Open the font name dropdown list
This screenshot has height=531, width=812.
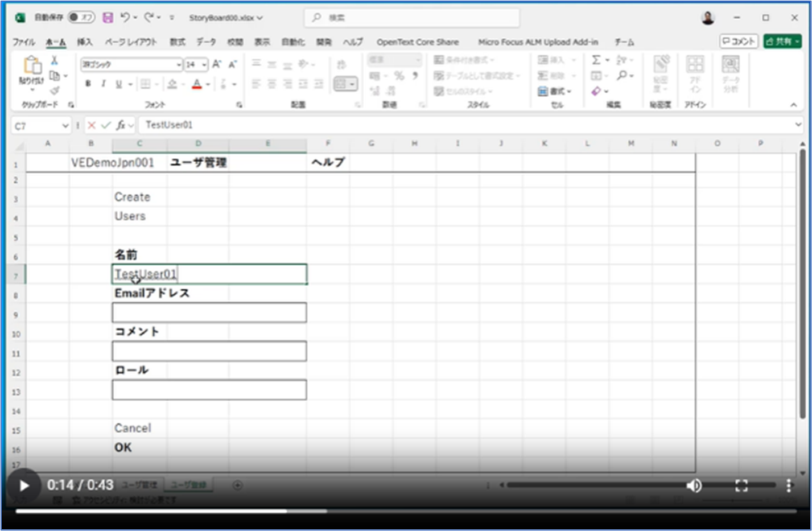(179, 65)
